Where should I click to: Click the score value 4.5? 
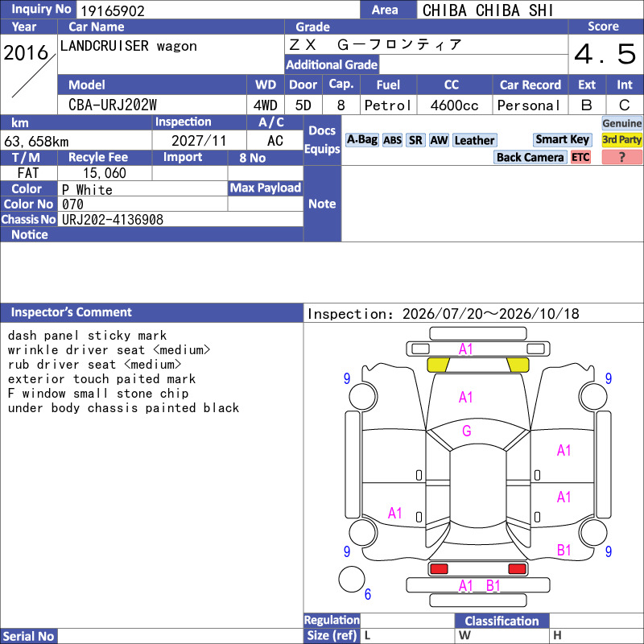tap(605, 54)
